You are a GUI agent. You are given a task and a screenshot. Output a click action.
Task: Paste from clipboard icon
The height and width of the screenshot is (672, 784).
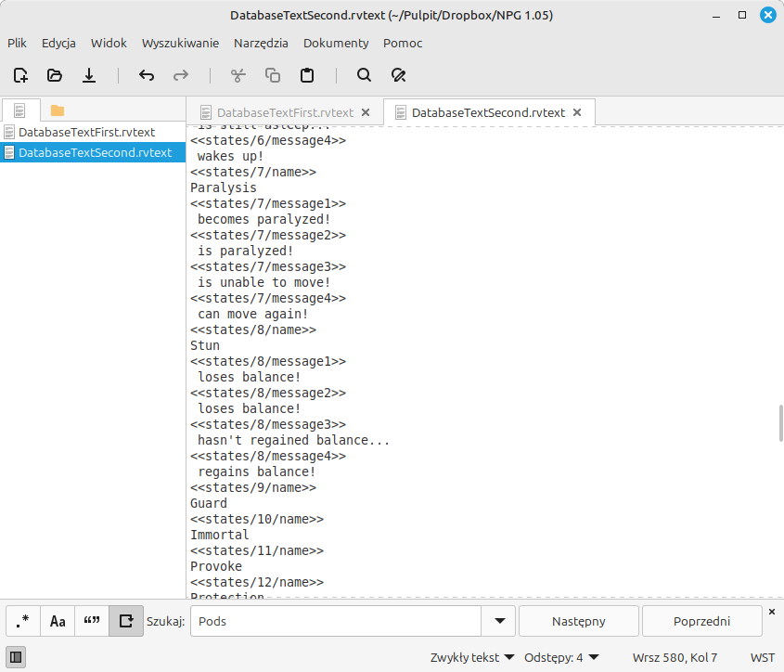coord(307,75)
